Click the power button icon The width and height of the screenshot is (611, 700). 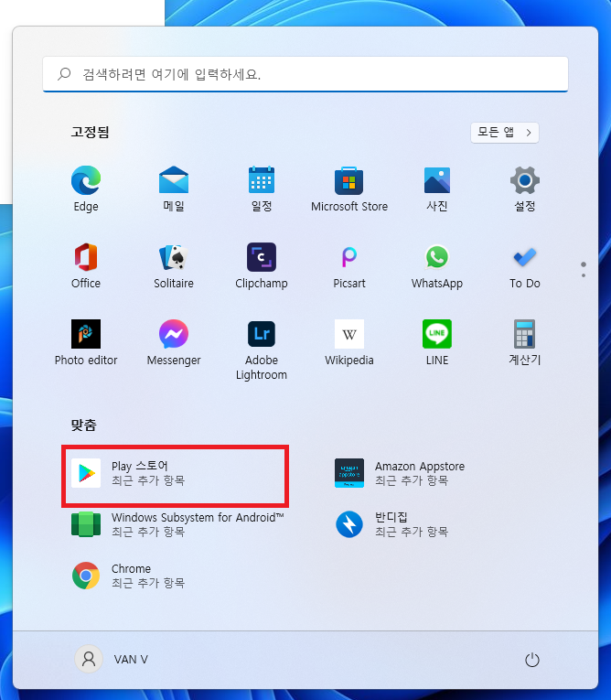coord(532,660)
